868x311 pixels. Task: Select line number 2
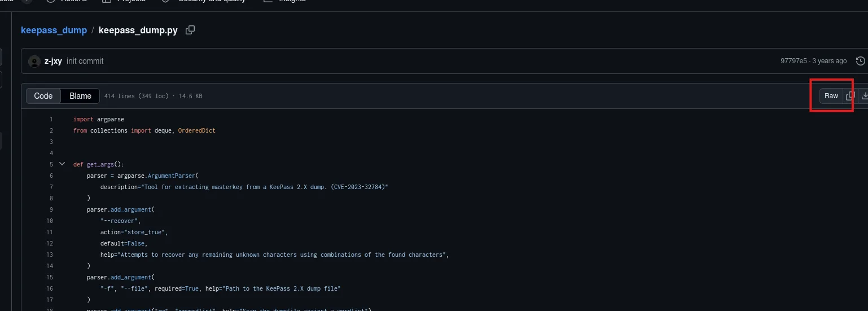[x=51, y=130]
